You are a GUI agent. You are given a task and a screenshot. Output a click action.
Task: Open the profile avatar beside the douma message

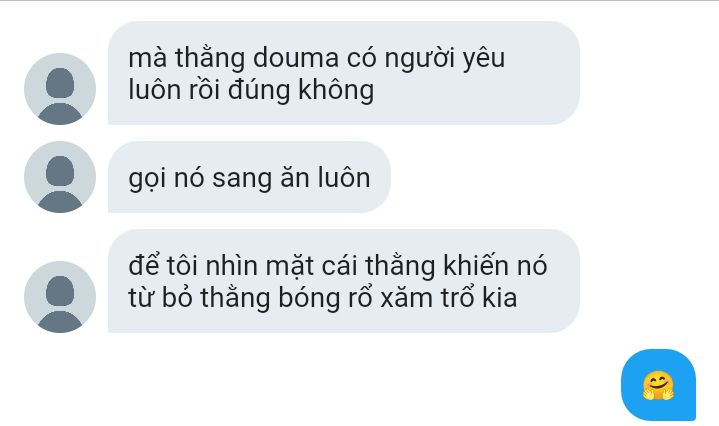tap(60, 89)
